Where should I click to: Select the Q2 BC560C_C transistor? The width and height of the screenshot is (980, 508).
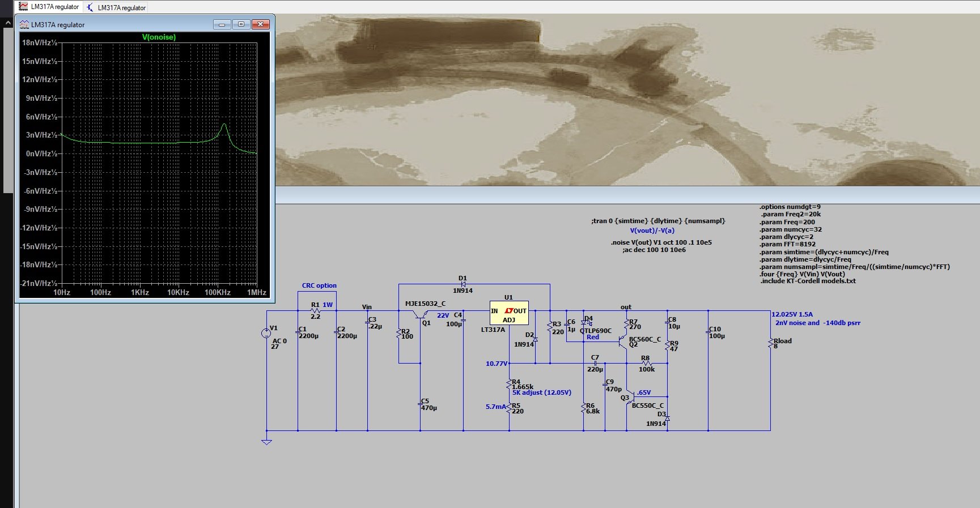[623, 341]
